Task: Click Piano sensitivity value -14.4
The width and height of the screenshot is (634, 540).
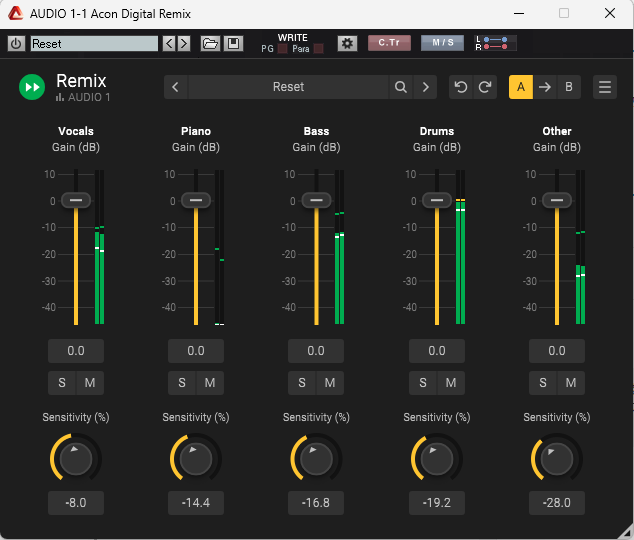Action: click(196, 503)
